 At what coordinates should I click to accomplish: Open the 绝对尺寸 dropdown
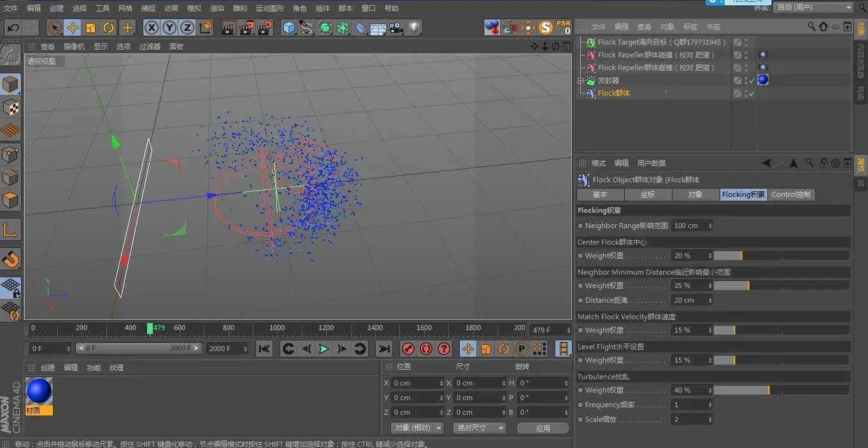click(480, 428)
